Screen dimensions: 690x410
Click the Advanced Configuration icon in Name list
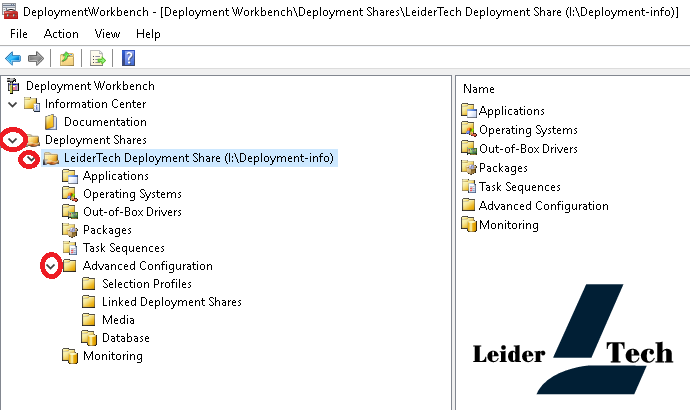click(x=469, y=205)
